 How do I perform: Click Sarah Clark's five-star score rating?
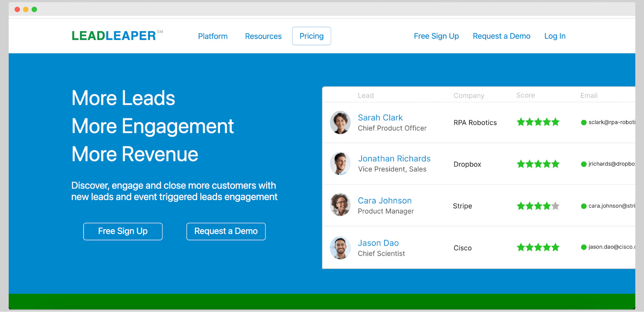coord(538,122)
